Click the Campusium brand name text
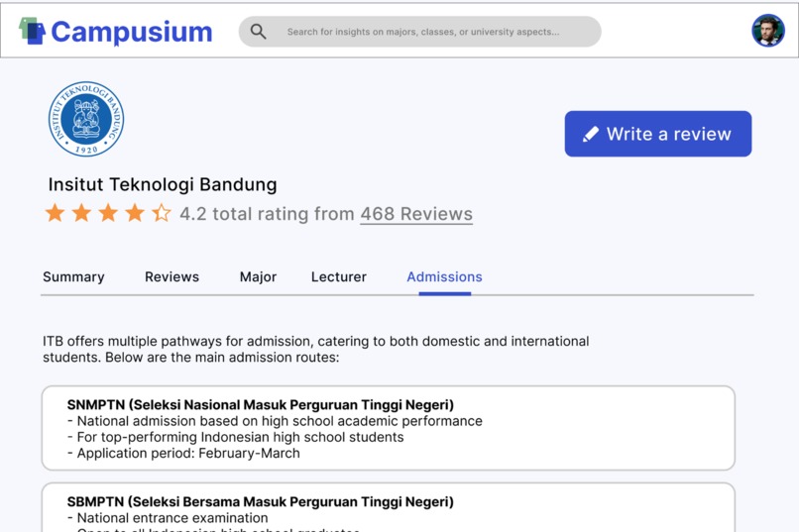This screenshot has height=532, width=799. [132, 32]
